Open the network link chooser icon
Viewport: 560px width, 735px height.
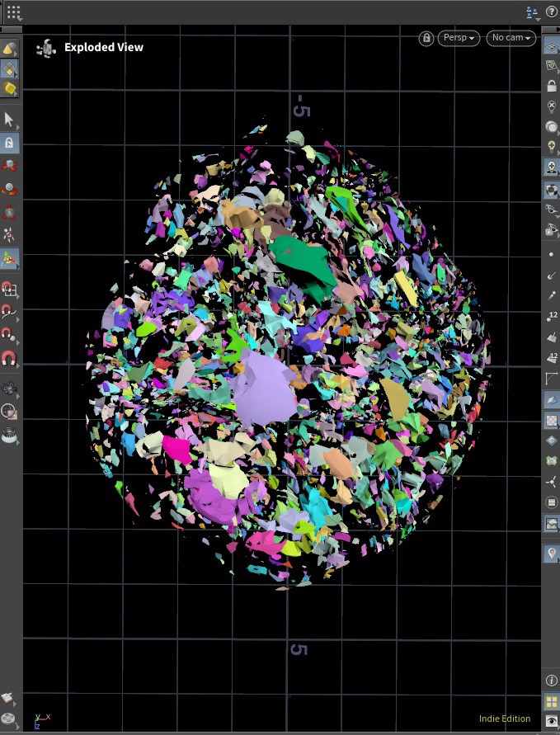click(x=532, y=12)
